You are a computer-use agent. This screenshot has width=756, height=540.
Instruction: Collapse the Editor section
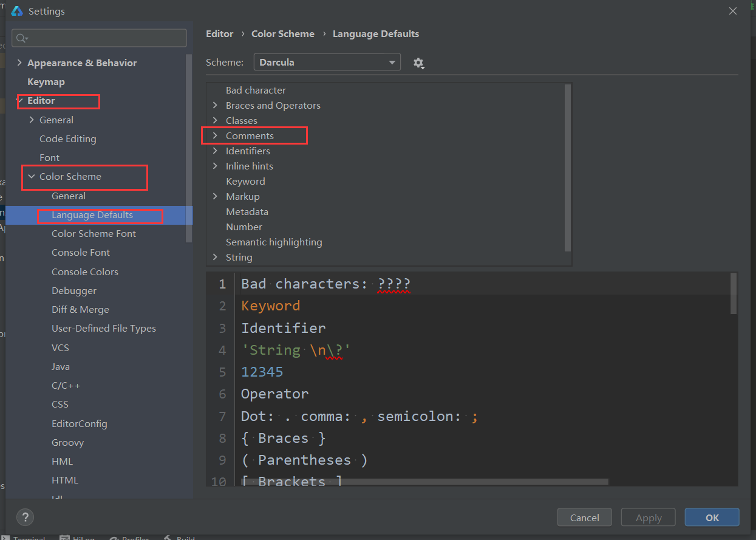tap(19, 100)
